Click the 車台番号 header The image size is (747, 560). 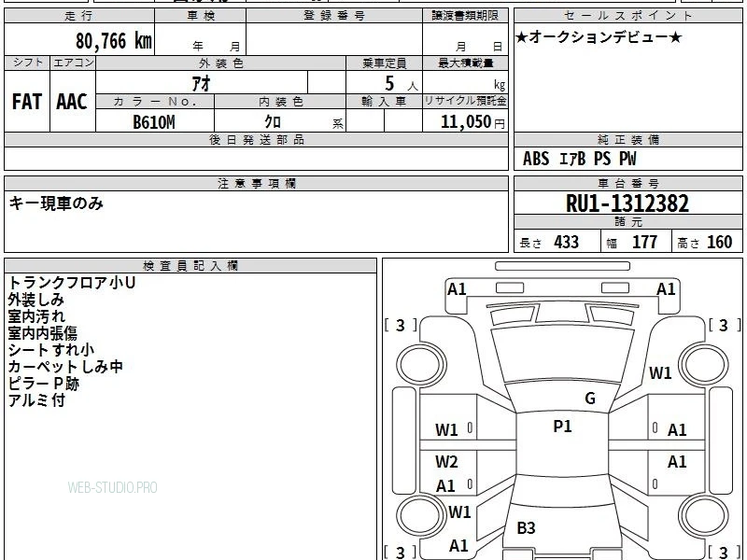coord(627,184)
